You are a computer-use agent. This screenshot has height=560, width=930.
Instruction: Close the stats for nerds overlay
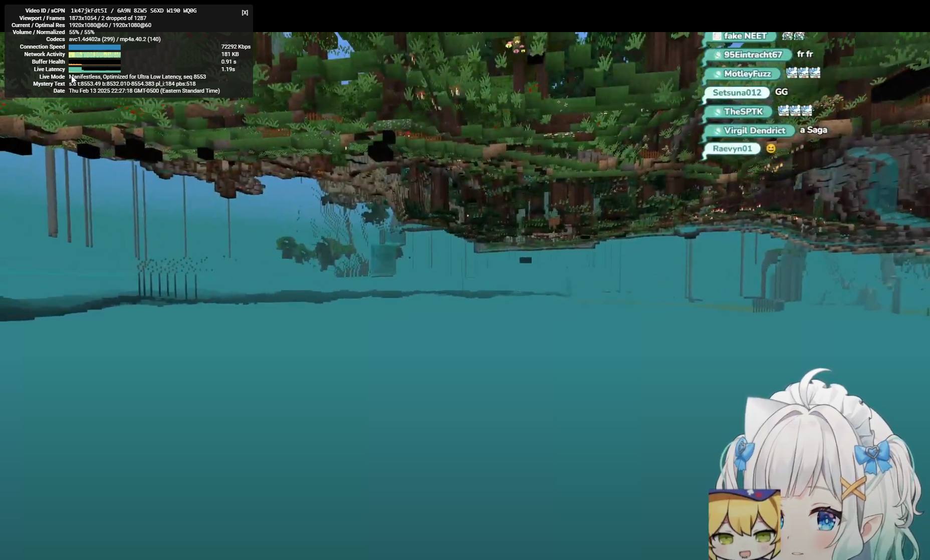[x=245, y=13]
